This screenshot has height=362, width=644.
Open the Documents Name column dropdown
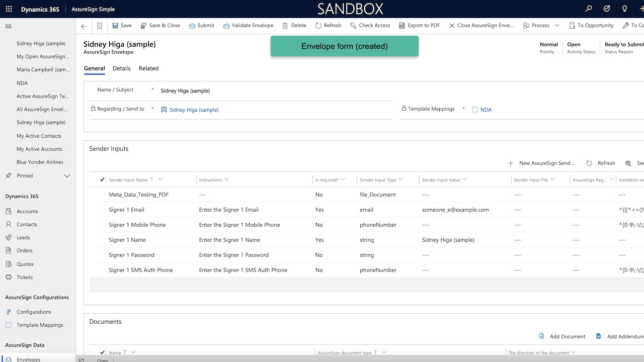coord(133,352)
